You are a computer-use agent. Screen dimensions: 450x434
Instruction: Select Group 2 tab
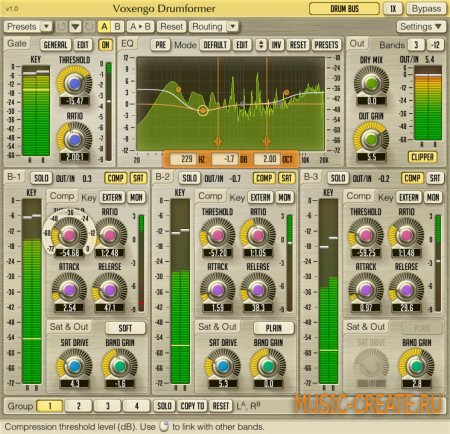click(x=79, y=406)
